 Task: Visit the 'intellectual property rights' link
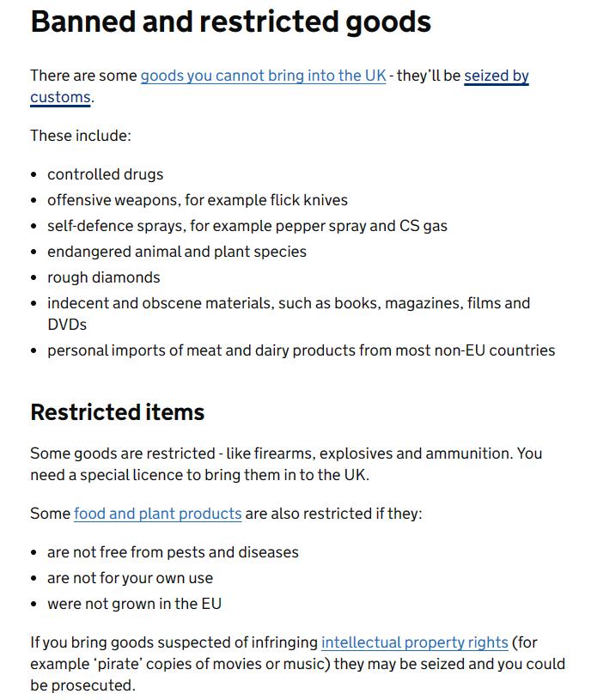(x=414, y=642)
